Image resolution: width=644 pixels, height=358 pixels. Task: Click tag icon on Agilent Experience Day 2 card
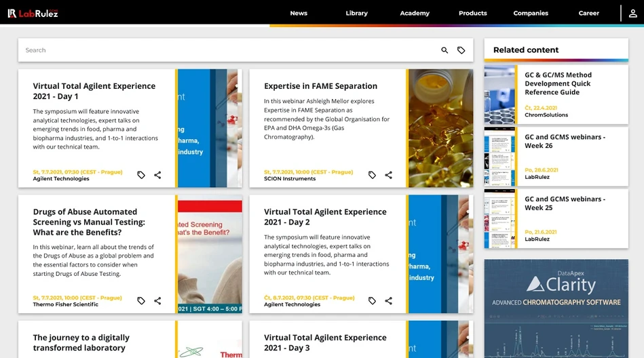[372, 300]
